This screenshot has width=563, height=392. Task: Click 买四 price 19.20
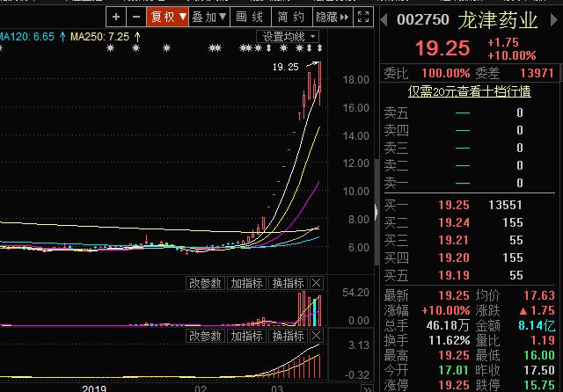pyautogui.click(x=454, y=258)
